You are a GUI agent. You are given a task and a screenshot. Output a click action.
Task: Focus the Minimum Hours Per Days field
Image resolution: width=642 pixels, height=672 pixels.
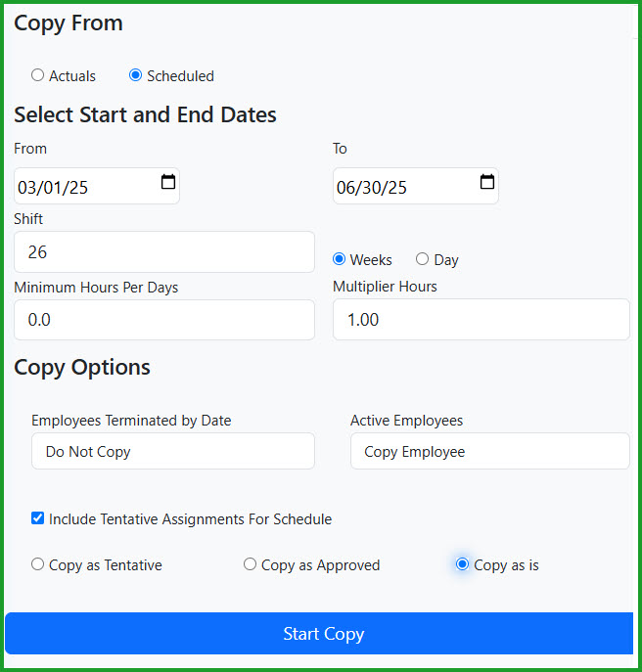pyautogui.click(x=164, y=320)
